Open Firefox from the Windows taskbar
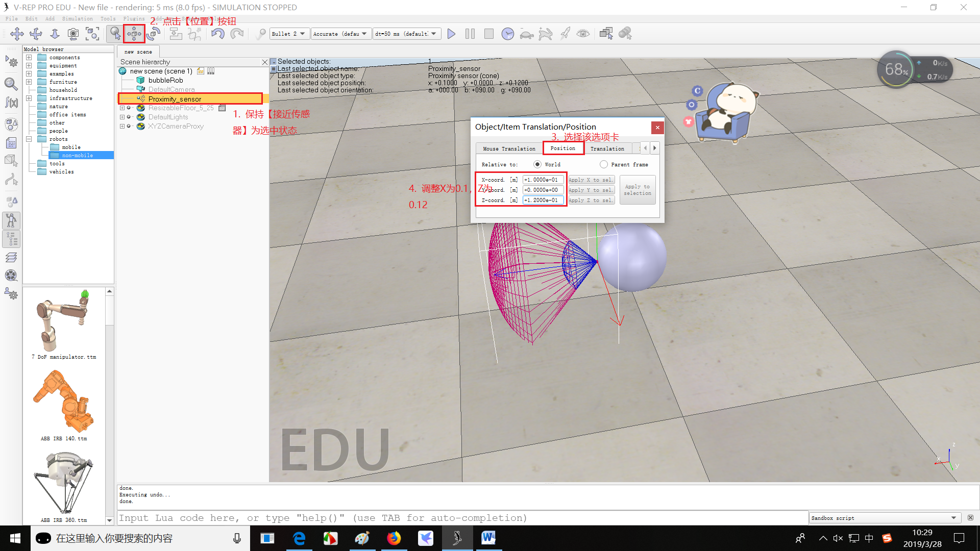The height and width of the screenshot is (551, 980). click(x=394, y=538)
